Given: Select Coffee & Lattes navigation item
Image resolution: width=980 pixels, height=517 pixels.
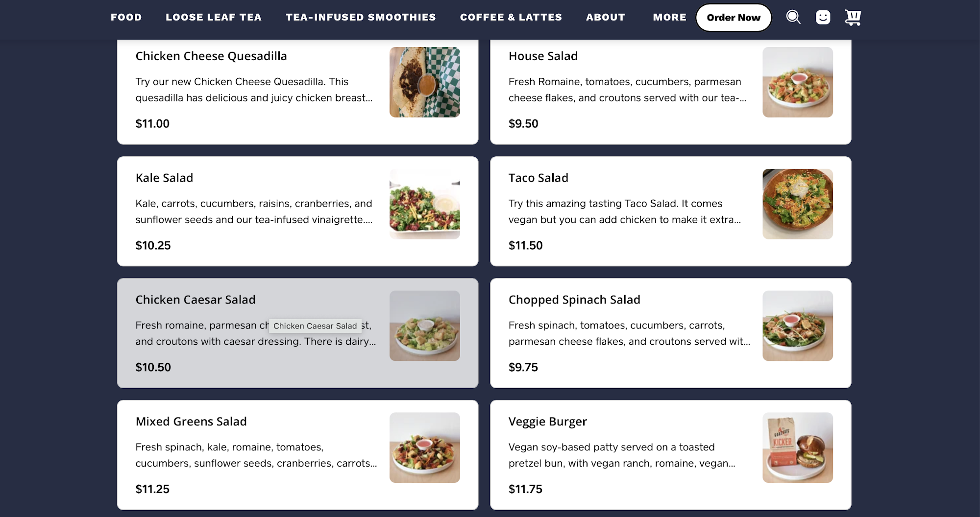Looking at the screenshot, I should pyautogui.click(x=511, y=17).
